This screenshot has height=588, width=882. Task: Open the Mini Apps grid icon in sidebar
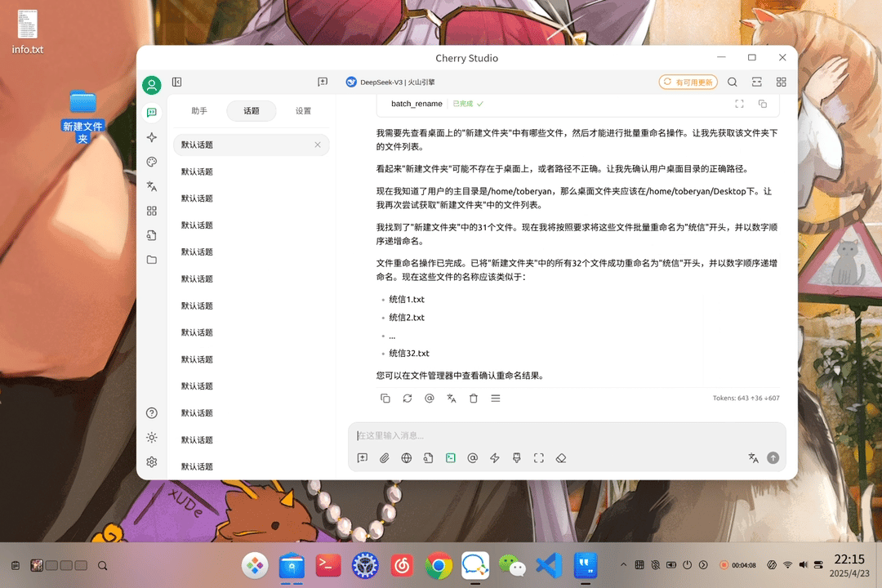(151, 211)
